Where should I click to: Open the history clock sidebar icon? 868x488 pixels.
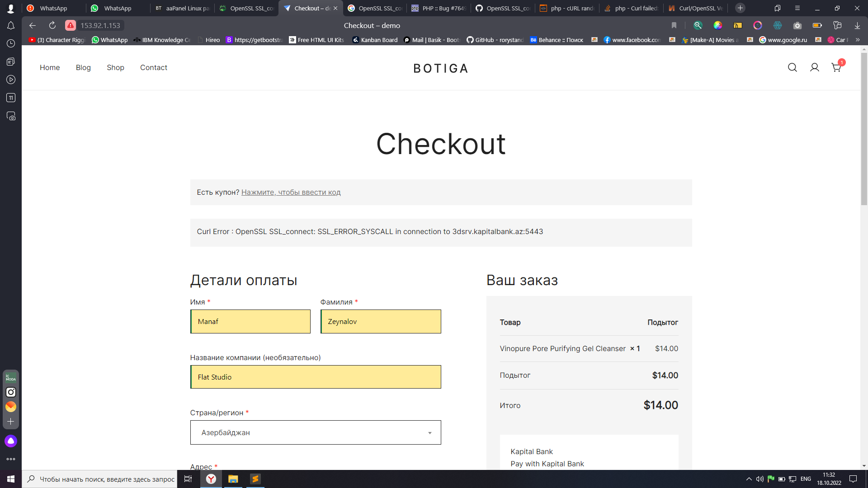11,43
